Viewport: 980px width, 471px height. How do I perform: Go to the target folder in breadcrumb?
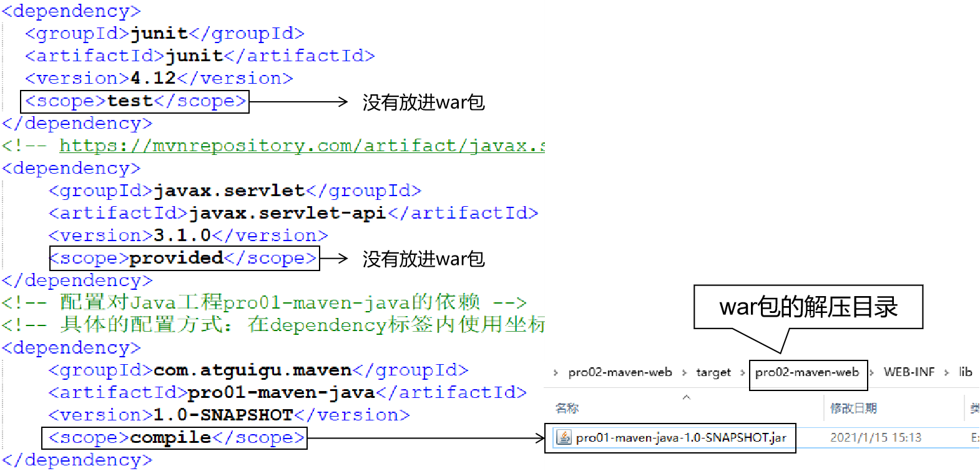tap(713, 372)
